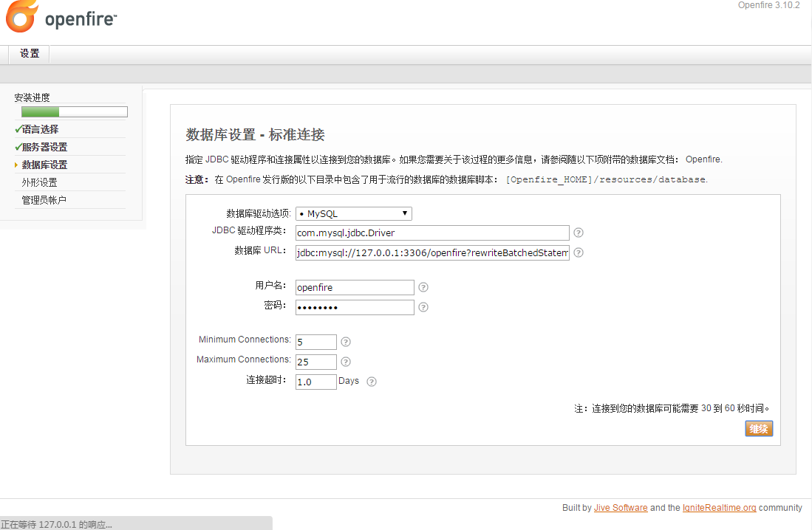
Task: Focus the Maximum Connections field
Action: coord(316,362)
